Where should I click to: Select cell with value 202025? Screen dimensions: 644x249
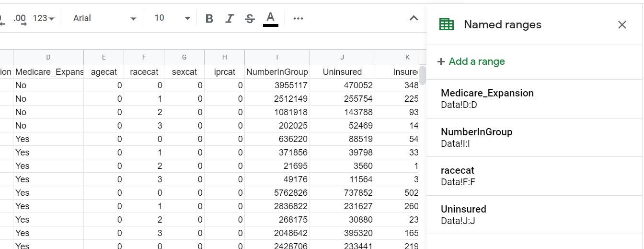(x=277, y=126)
